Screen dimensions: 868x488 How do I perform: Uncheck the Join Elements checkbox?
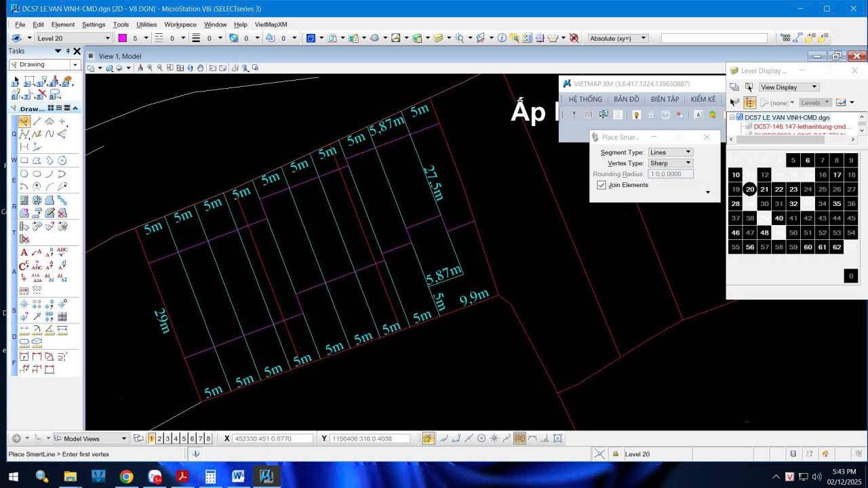coord(601,185)
